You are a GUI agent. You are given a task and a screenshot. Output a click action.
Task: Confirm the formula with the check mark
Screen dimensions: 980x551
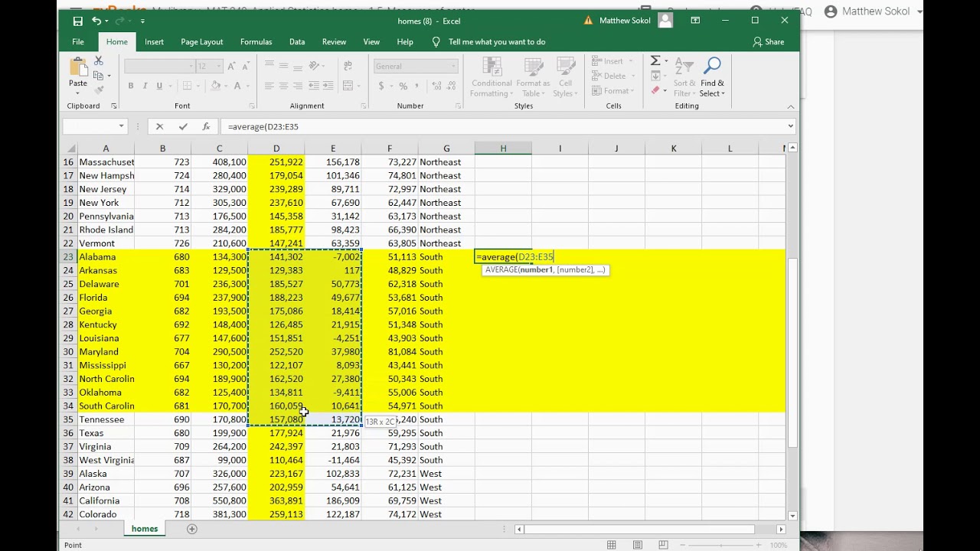click(183, 126)
